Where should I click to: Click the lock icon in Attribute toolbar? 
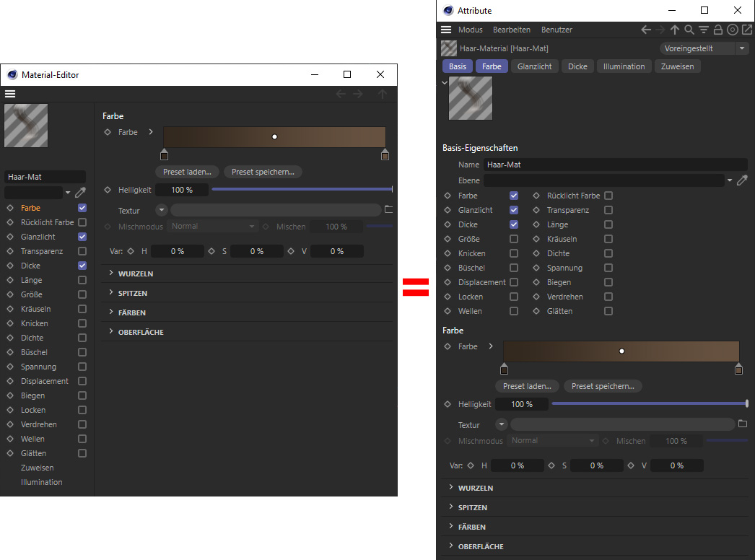[718, 30]
